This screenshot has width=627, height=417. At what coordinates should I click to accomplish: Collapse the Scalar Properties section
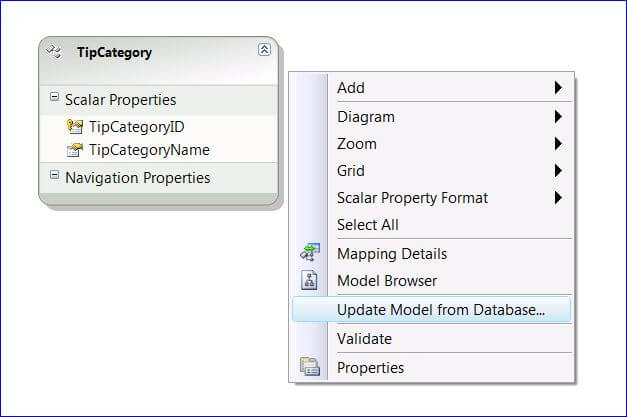click(54, 96)
